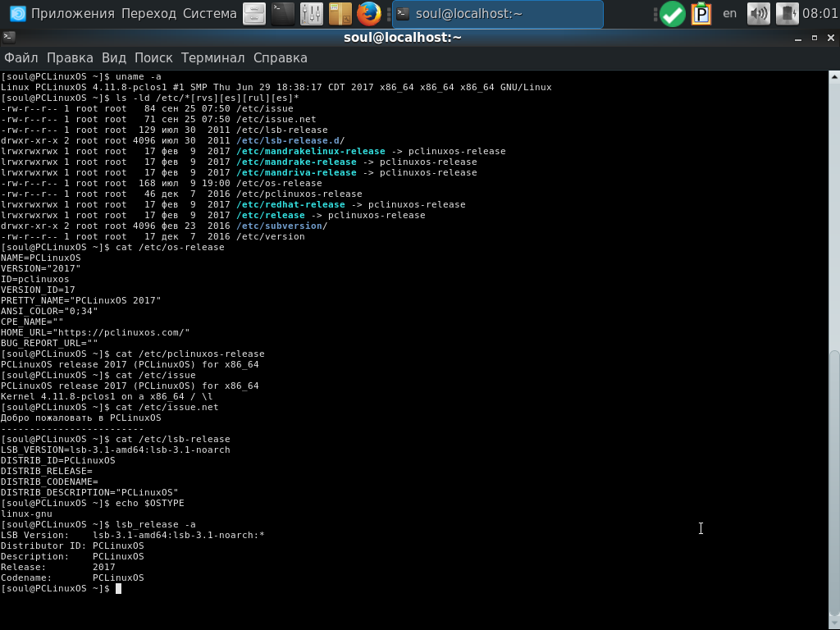The width and height of the screenshot is (840, 630).
Task: Open the Правка menu in terminal
Action: tap(70, 58)
